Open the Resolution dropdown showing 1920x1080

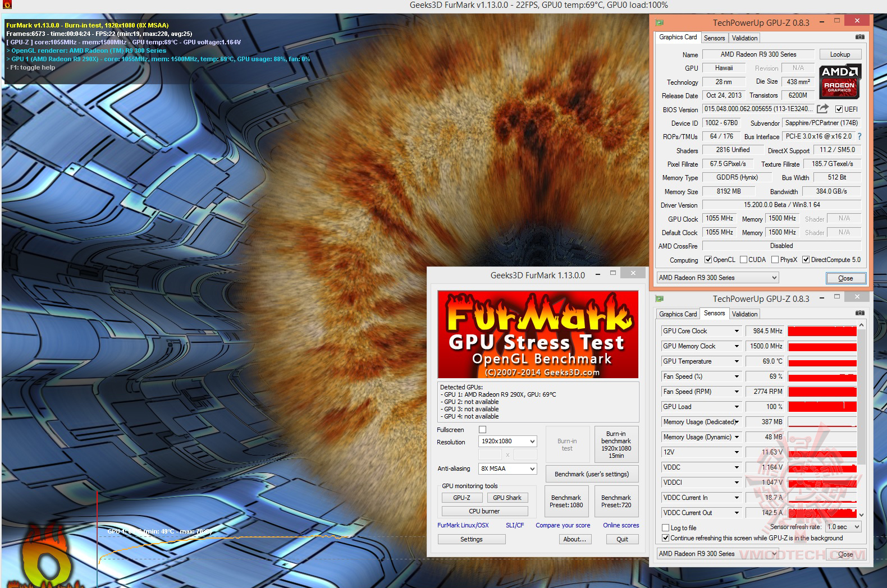[507, 442]
